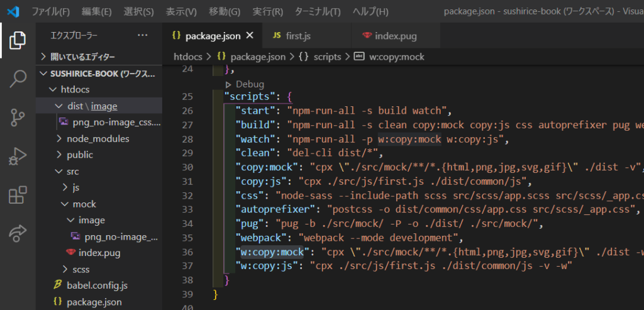Select png_no-image_css file under dist\image
This screenshot has height=310, width=644.
click(x=99, y=123)
